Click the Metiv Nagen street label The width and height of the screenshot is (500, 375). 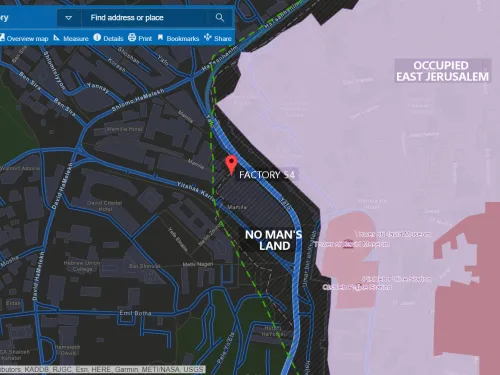tap(198, 264)
